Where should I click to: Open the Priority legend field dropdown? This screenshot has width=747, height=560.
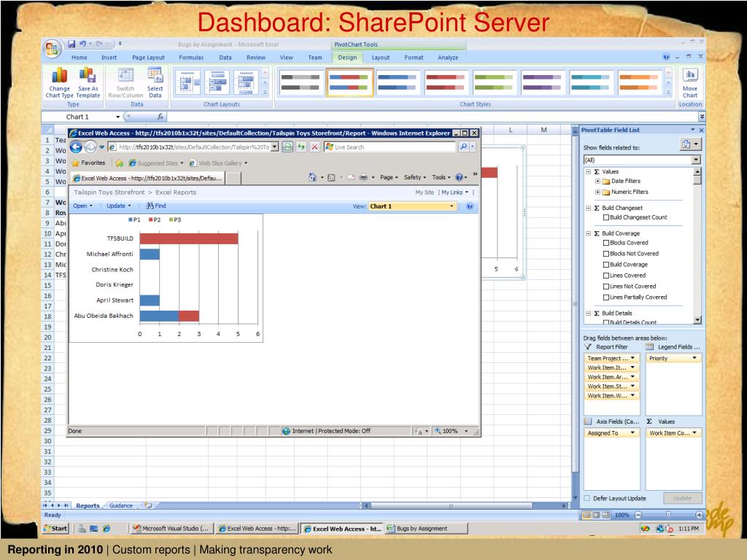coord(694,358)
